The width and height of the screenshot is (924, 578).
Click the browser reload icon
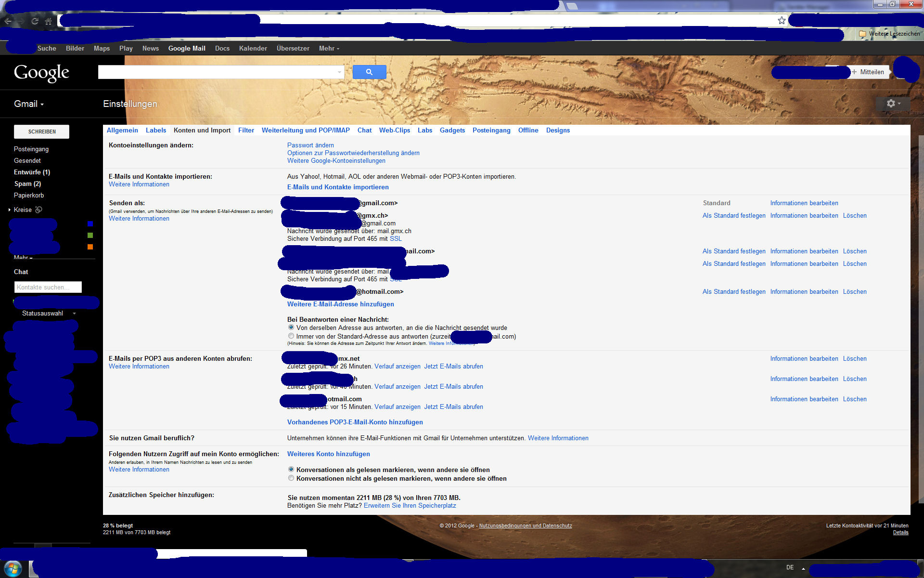(x=35, y=21)
